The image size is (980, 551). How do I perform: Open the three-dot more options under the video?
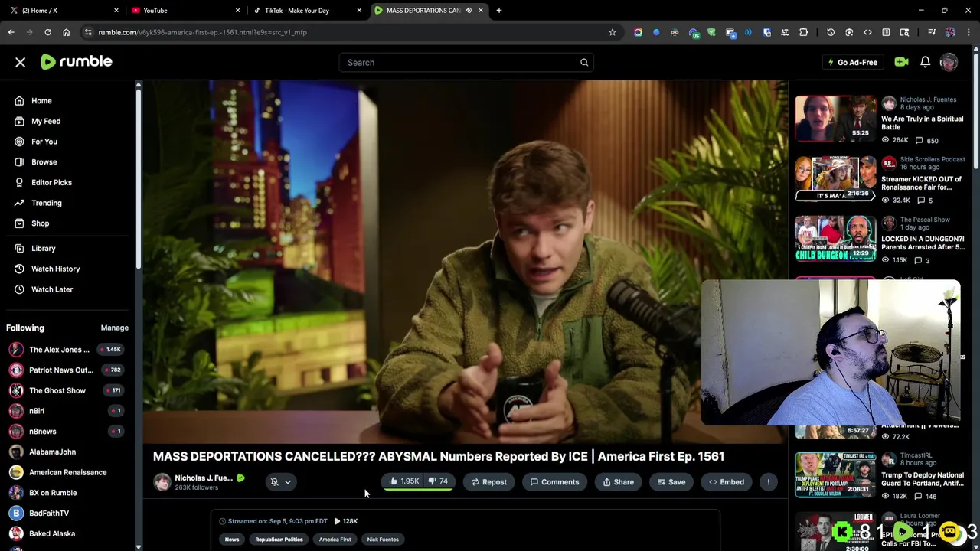click(768, 482)
